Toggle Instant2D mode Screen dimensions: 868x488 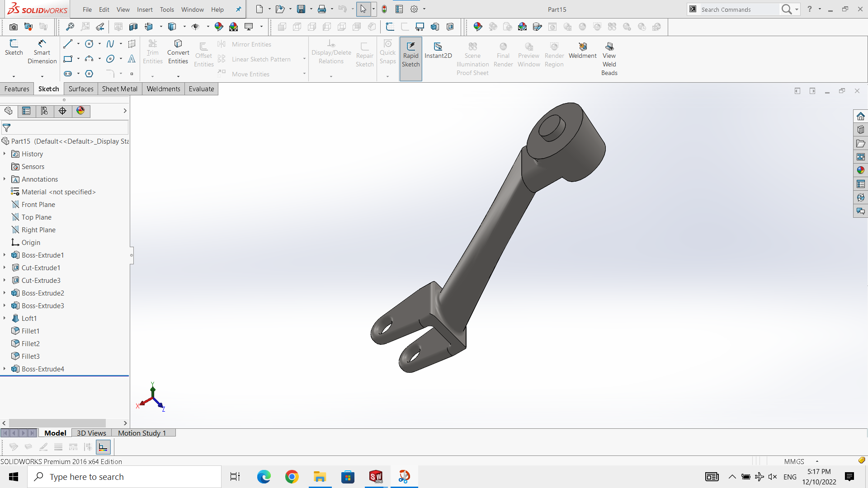coord(438,50)
